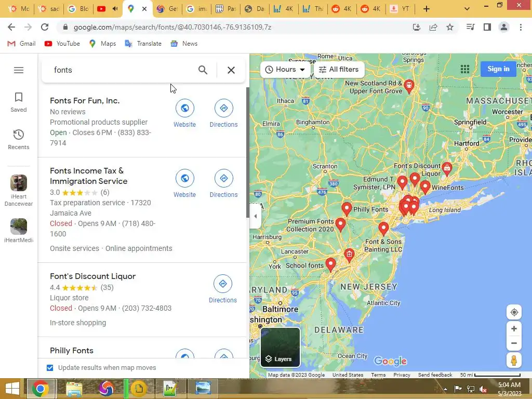Open Privacy link on map footer

(x=402, y=375)
